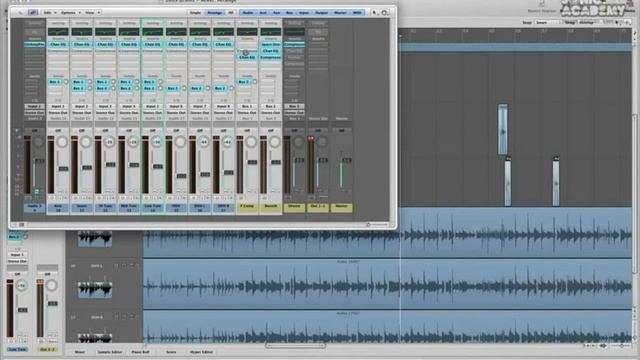The height and width of the screenshot is (360, 640).
Task: Toggle the Input channel filter button
Action: point(304,13)
